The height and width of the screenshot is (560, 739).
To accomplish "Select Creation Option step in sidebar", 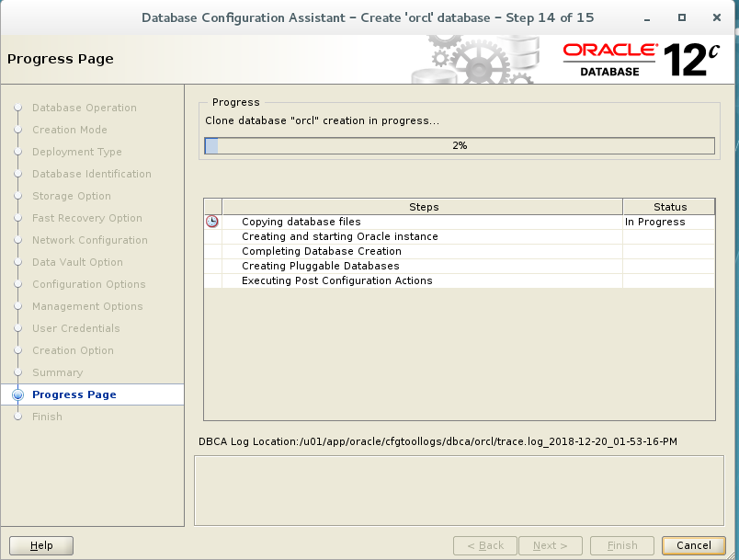I will click(x=73, y=350).
